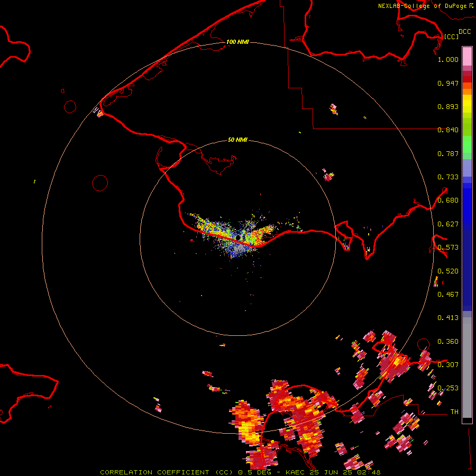This screenshot has width=476, height=476.
Task: Click the 0.627 scale value
Action: point(448,224)
